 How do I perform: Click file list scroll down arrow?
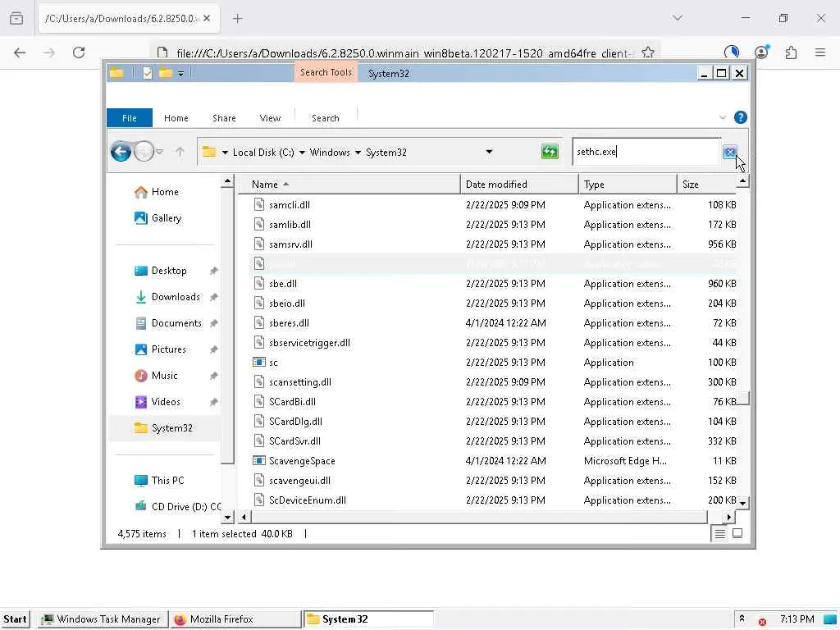click(742, 503)
